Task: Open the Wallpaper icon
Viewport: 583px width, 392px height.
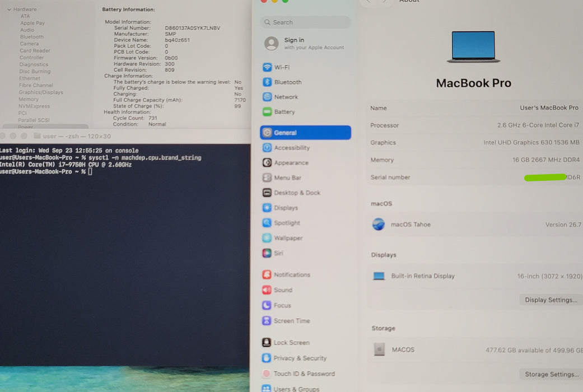Action: point(267,237)
